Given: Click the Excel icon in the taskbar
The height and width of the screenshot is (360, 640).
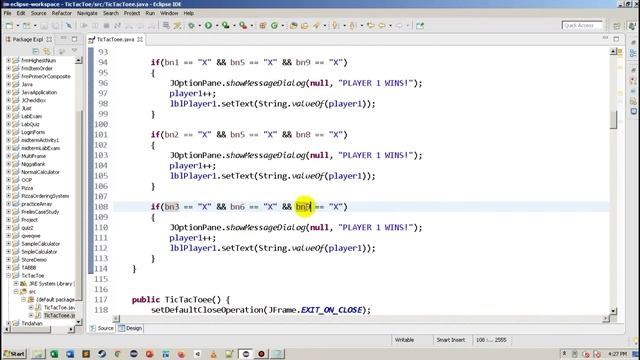Looking at the screenshot, I should pos(54,354).
